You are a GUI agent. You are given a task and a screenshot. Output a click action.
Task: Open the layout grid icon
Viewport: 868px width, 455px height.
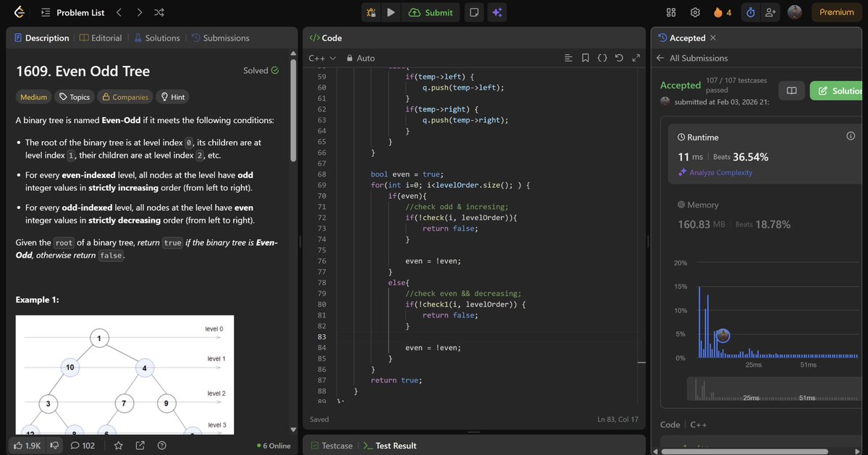click(x=671, y=12)
